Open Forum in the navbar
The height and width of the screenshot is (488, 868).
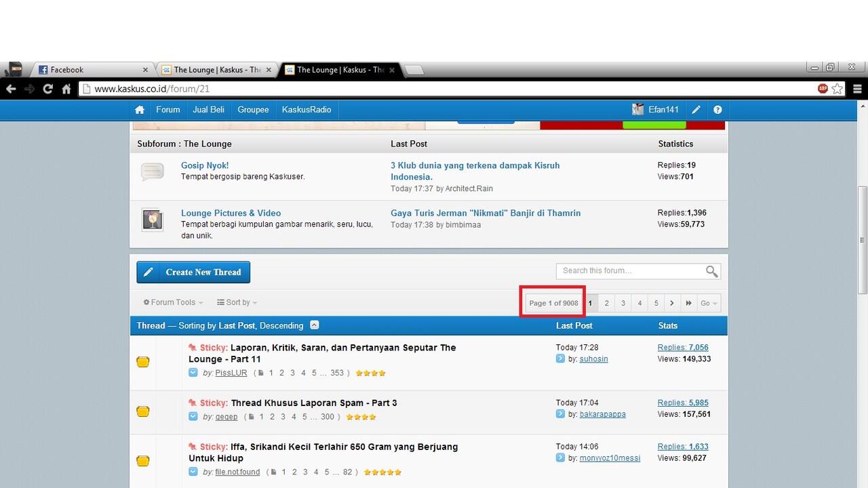[168, 110]
